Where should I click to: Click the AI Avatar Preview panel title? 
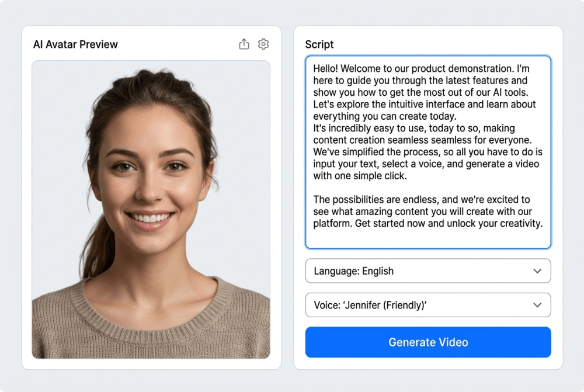[x=75, y=44]
